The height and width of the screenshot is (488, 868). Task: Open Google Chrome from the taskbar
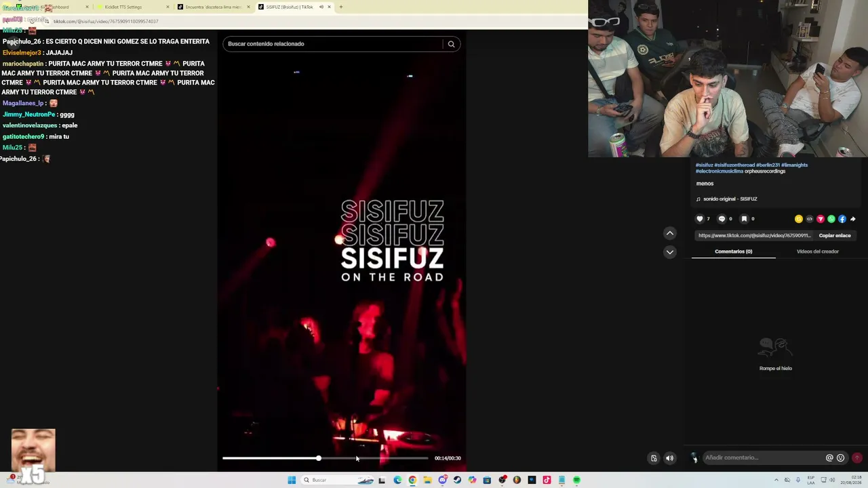point(412,480)
